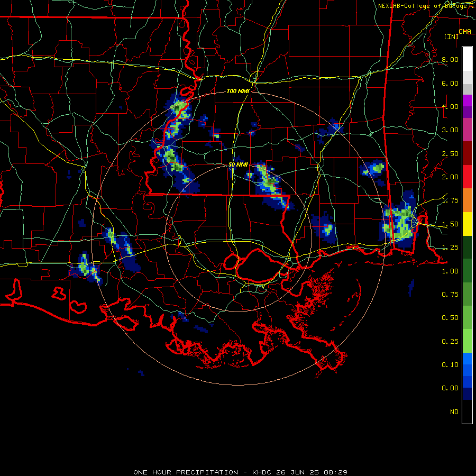The image size is (476, 476).
Task: Select the orange 1.75 legend swatch
Action: (467, 200)
